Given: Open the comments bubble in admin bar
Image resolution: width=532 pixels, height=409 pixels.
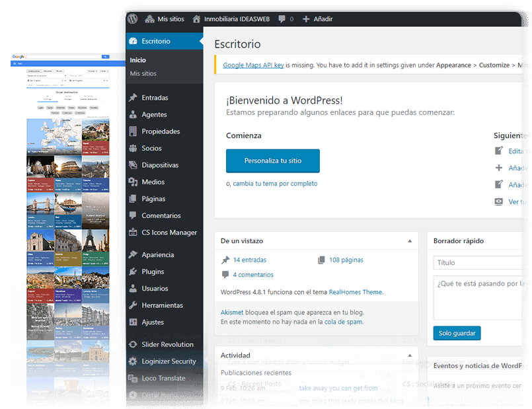Looking at the screenshot, I should (282, 19).
